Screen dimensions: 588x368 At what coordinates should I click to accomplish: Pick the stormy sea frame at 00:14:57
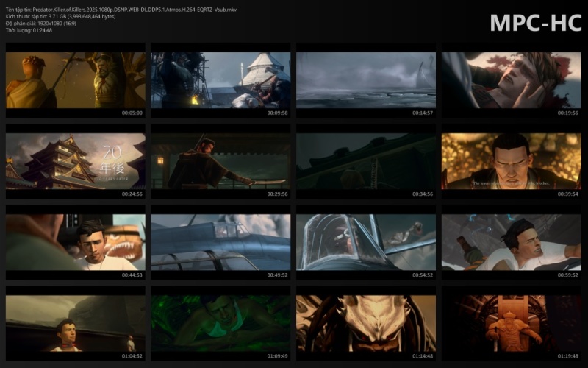pyautogui.click(x=366, y=80)
